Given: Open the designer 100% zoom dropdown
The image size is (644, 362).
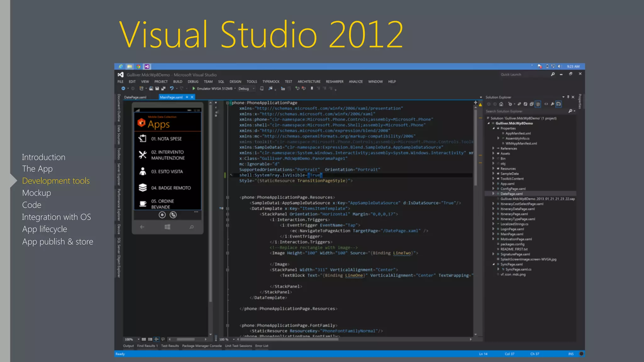Looking at the screenshot, I should point(138,339).
